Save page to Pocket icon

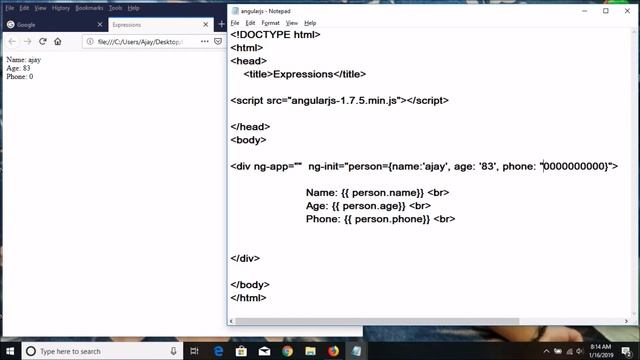[x=218, y=42]
